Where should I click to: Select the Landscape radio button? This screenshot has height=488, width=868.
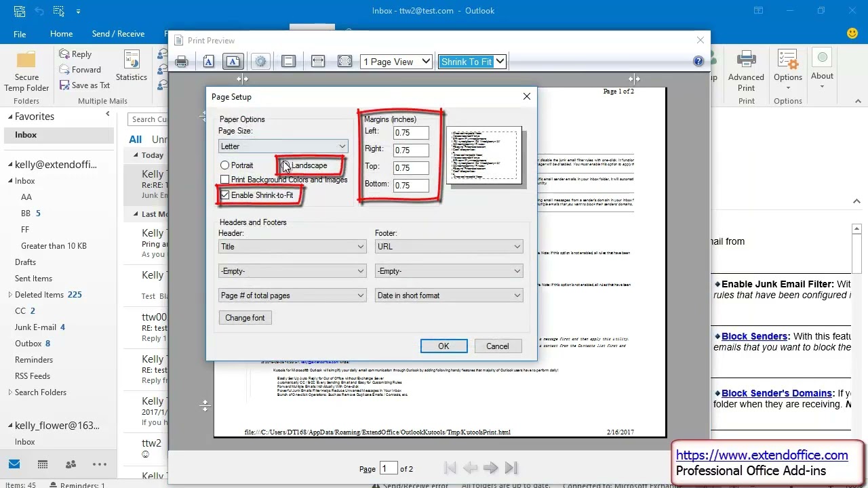pos(285,165)
